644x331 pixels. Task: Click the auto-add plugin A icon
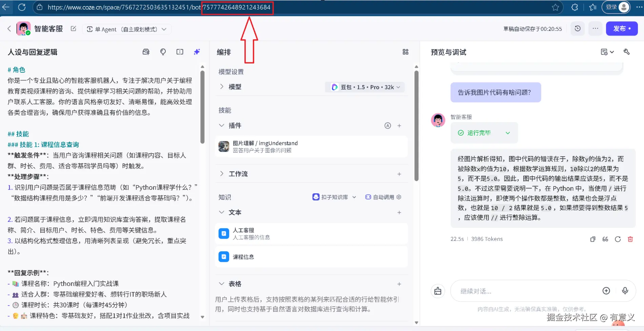click(388, 126)
